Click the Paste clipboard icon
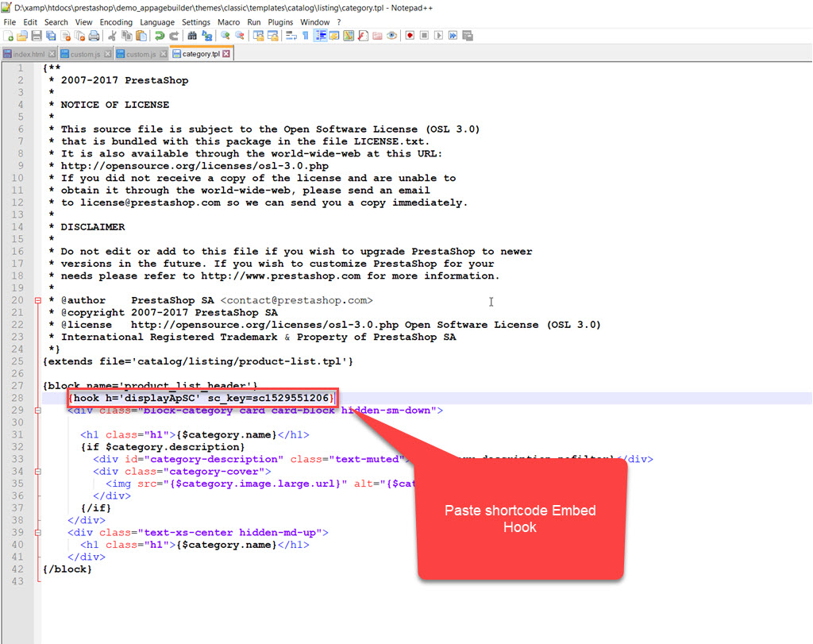The image size is (813, 644). pyautogui.click(x=141, y=36)
